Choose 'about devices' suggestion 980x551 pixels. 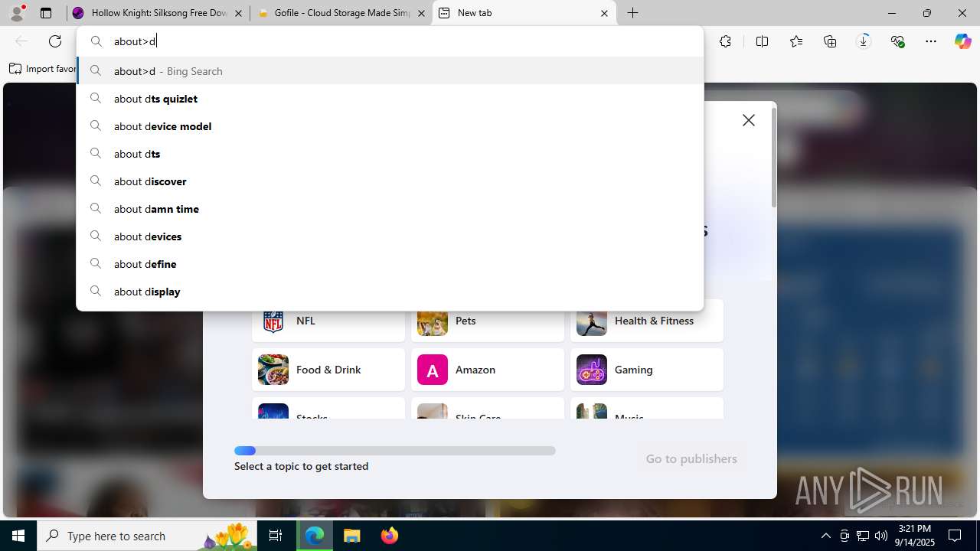coord(390,236)
